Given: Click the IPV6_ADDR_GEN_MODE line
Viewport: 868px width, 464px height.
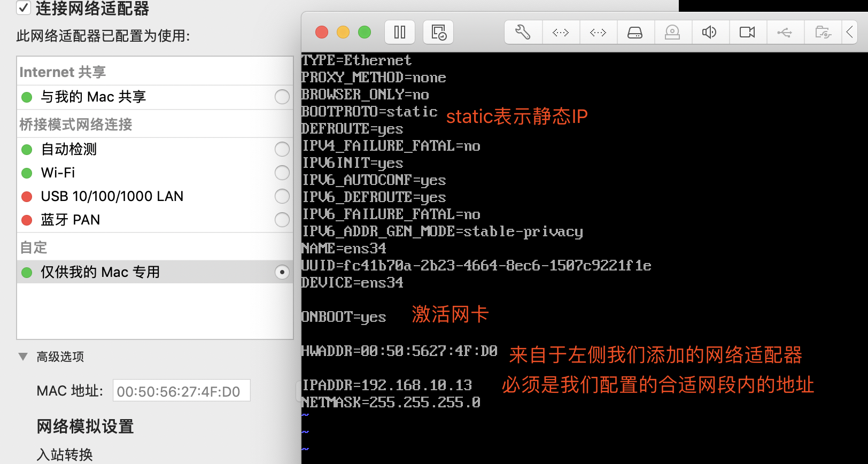Looking at the screenshot, I should tap(442, 231).
